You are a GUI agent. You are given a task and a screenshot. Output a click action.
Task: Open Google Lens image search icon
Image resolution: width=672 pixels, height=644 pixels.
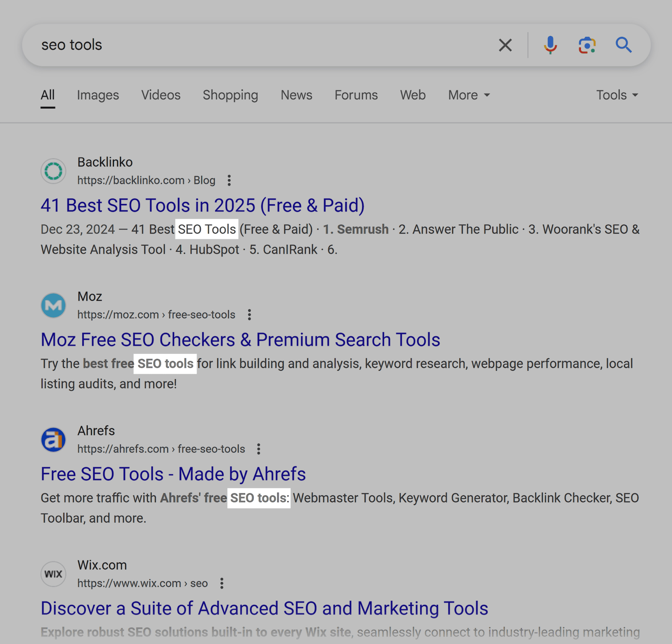pos(587,45)
